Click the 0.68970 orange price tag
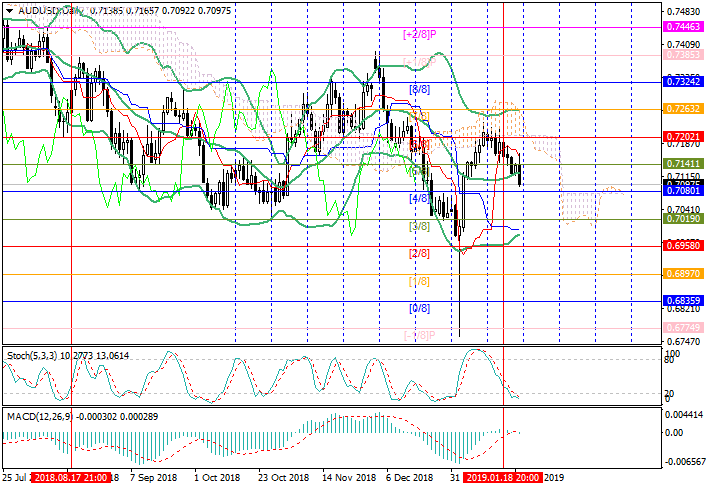Image resolution: width=707 pixels, height=489 pixels. 684,272
